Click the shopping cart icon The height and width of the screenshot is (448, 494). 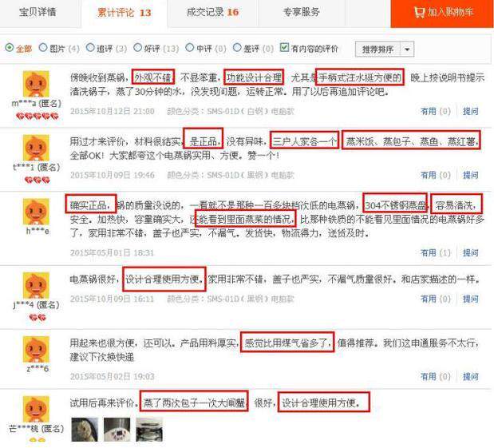(419, 12)
